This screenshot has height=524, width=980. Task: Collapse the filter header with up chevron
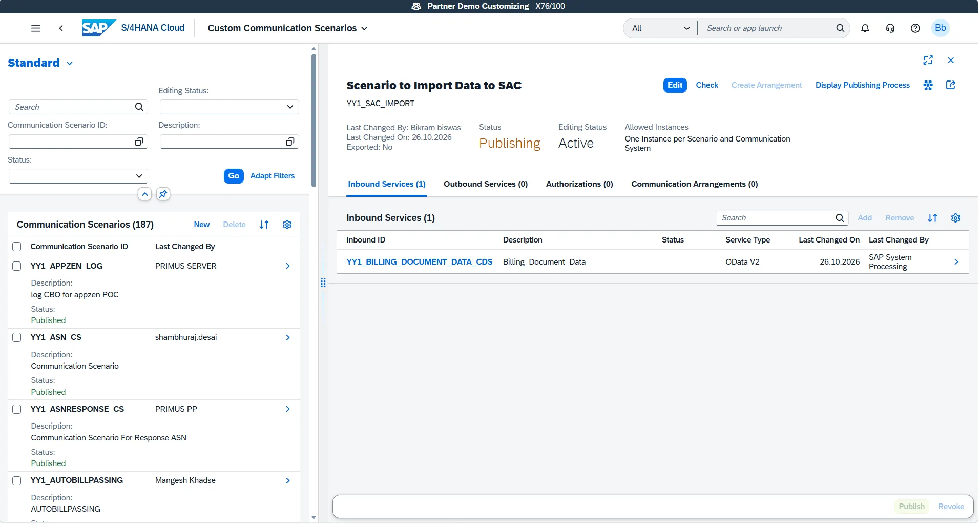[145, 194]
